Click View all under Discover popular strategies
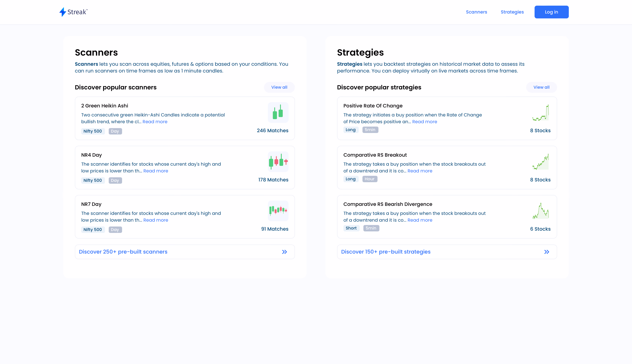The image size is (632, 364). tap(541, 87)
